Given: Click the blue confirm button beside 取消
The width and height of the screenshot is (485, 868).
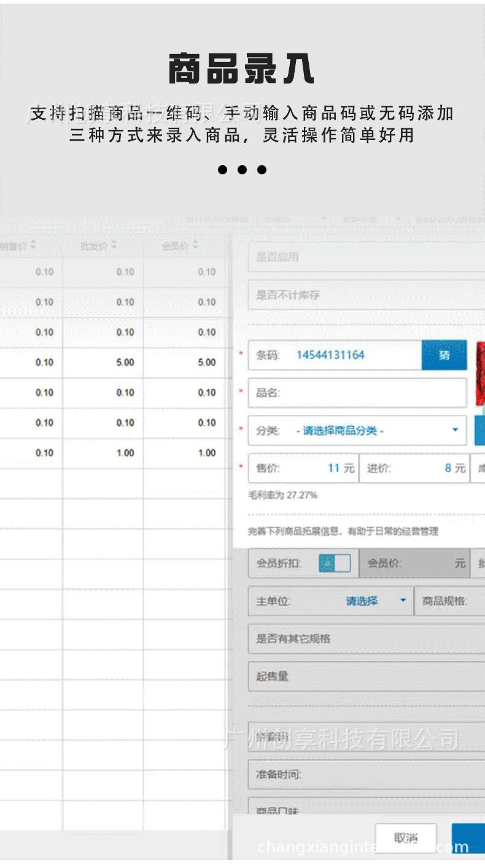Looking at the screenshot, I should [x=470, y=839].
